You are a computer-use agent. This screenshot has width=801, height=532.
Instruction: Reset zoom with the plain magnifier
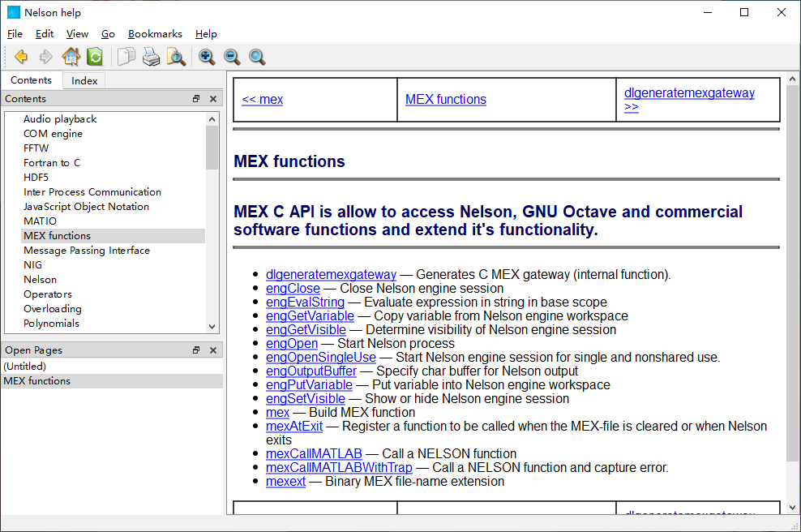pyautogui.click(x=257, y=57)
